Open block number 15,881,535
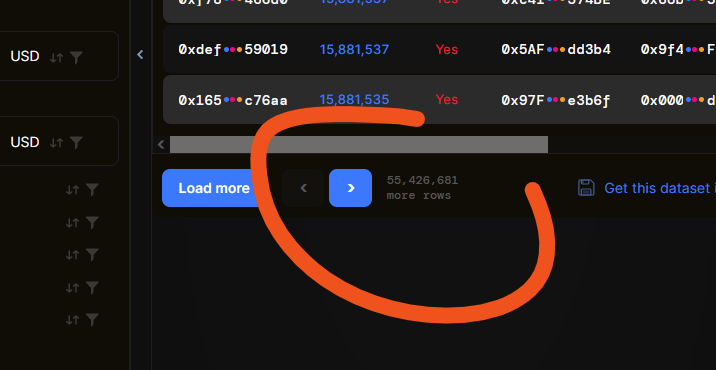The height and width of the screenshot is (370, 716). click(354, 100)
